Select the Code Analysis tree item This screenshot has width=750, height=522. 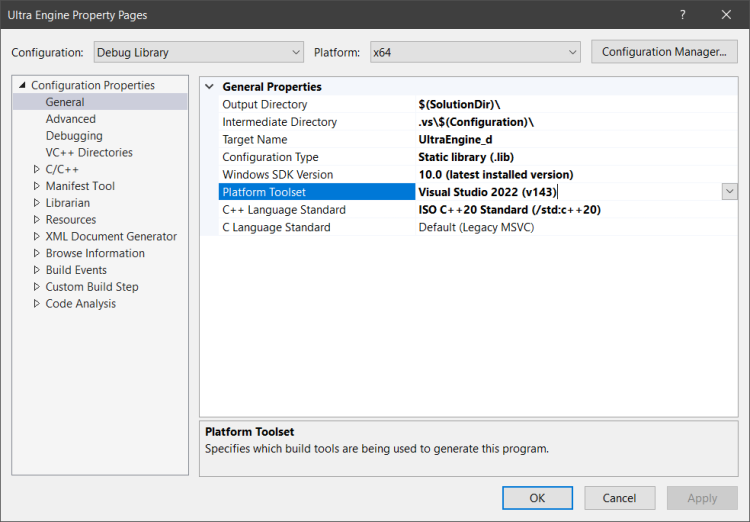pos(80,304)
